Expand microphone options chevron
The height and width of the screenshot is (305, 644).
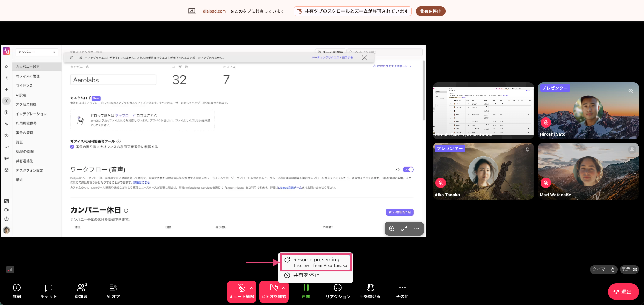pyautogui.click(x=252, y=288)
